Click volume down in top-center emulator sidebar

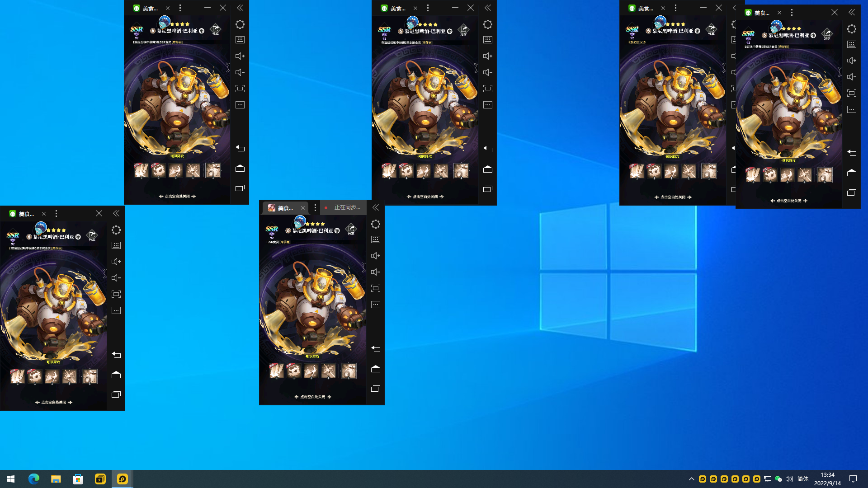click(488, 72)
